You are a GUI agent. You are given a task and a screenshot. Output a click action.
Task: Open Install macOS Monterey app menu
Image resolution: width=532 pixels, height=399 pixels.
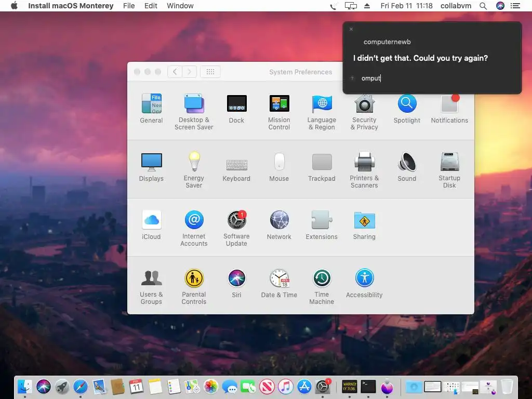tap(71, 6)
